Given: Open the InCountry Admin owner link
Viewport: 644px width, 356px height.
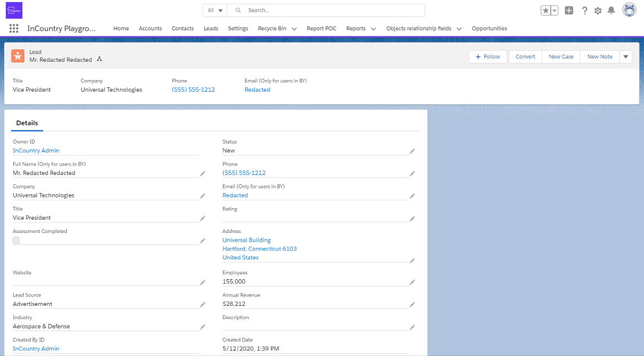Looking at the screenshot, I should tap(36, 151).
